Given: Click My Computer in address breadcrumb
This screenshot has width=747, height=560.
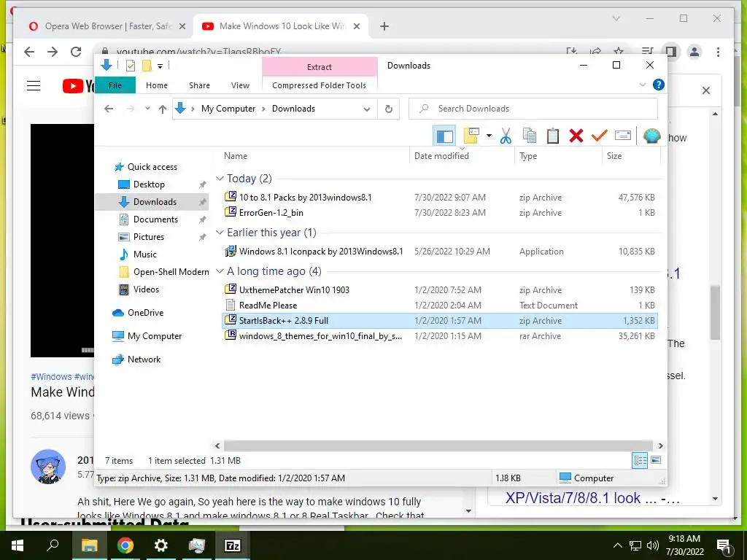Looking at the screenshot, I should click(x=228, y=109).
